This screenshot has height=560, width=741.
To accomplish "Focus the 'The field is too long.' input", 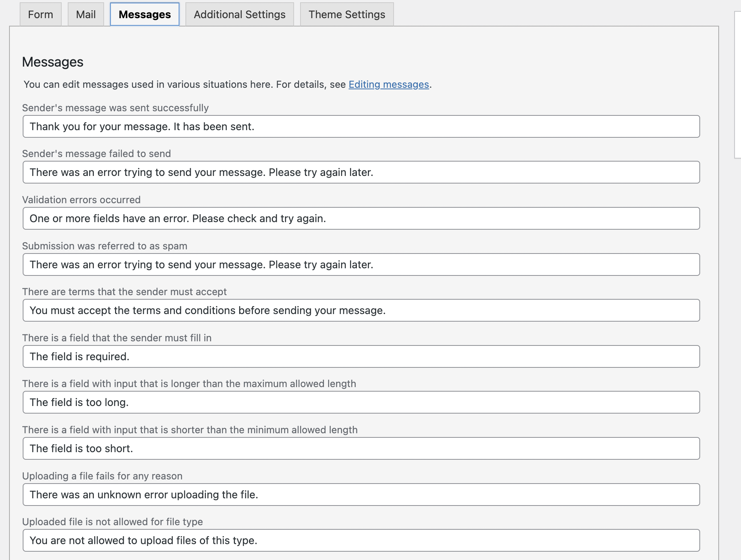I will coord(361,402).
